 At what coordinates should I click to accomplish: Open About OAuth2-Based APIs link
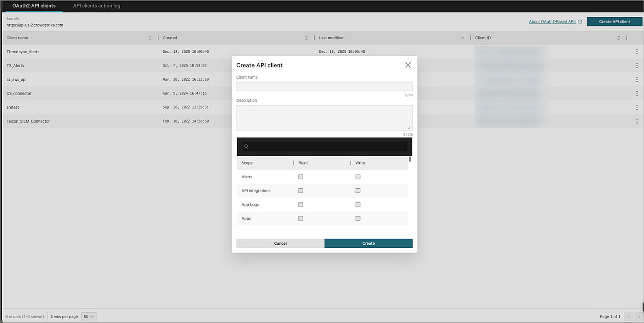tap(552, 21)
